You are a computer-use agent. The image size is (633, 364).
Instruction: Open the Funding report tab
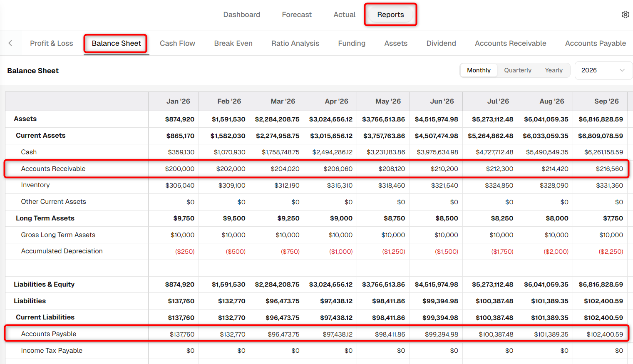(352, 43)
